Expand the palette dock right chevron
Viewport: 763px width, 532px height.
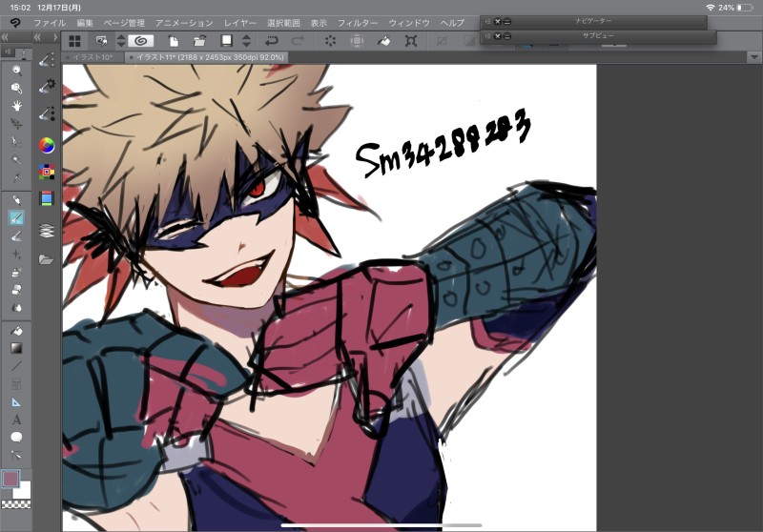point(55,37)
